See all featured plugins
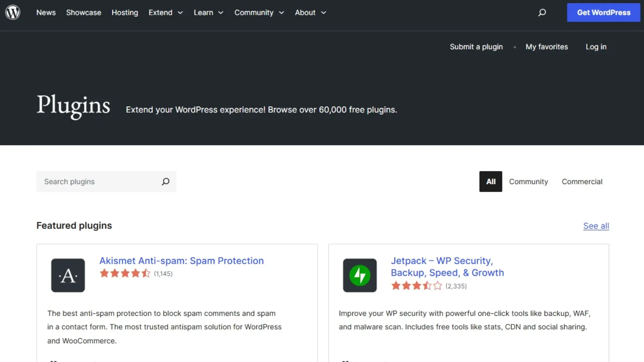644x362 pixels. point(596,226)
